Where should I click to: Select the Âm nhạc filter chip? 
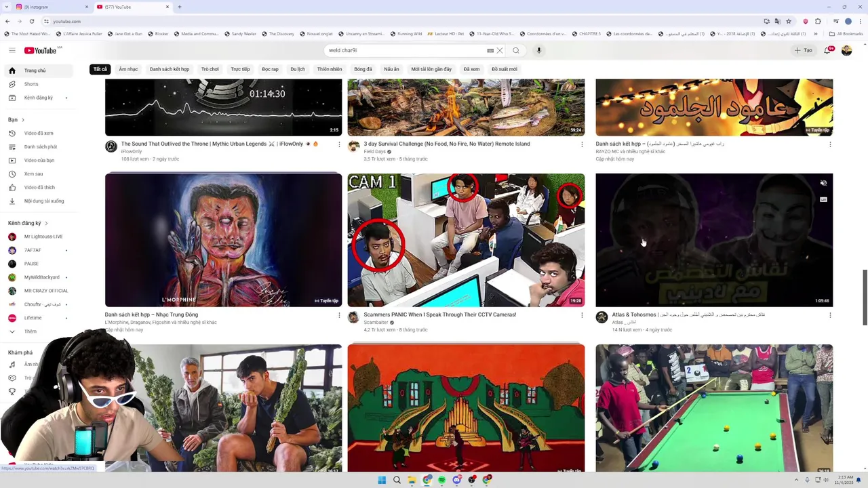[x=128, y=69]
